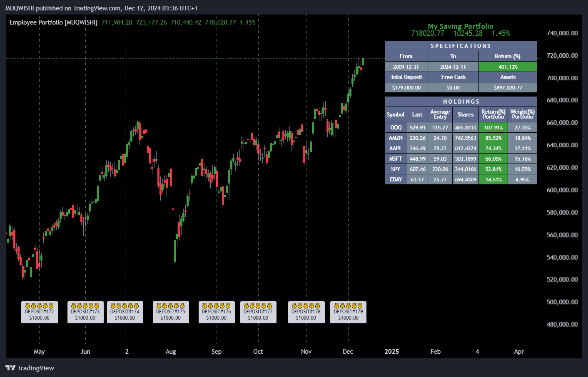Click the Weight(%) Portfolio column header
The width and height of the screenshot is (588, 377).
tap(522, 114)
